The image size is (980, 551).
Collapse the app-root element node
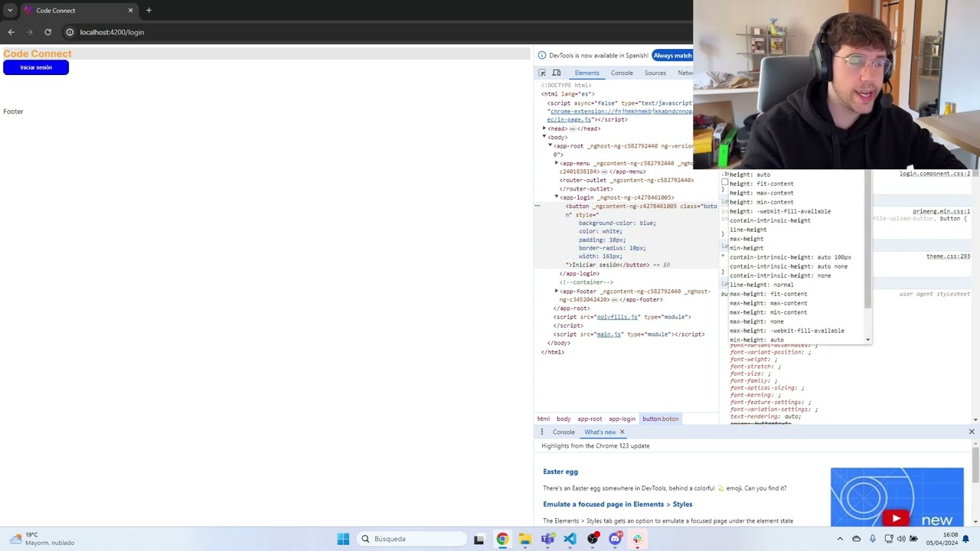click(550, 145)
